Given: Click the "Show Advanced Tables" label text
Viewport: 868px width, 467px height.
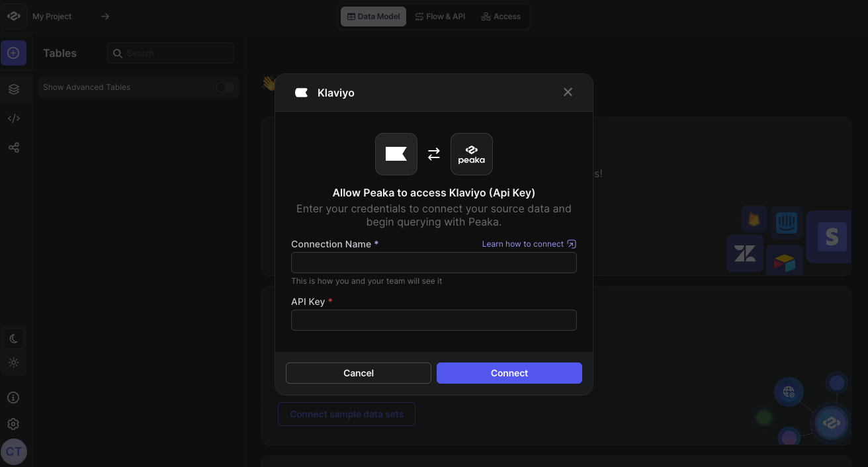Looking at the screenshot, I should [87, 87].
